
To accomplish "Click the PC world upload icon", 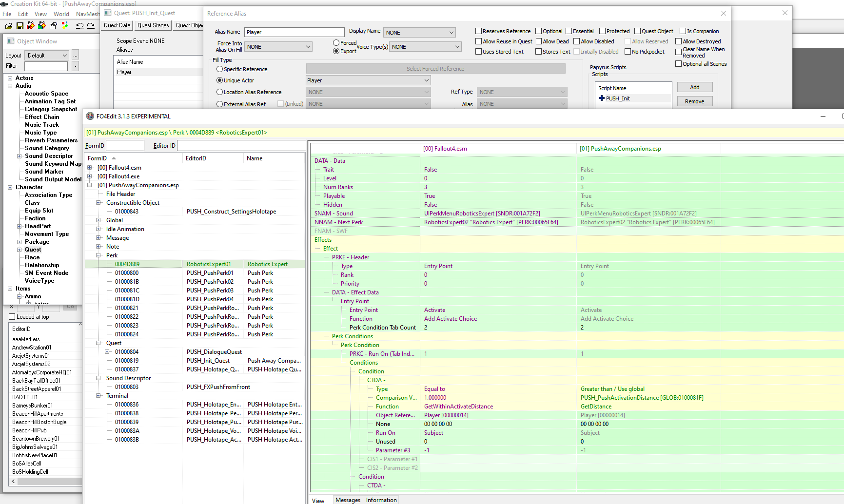I will click(x=42, y=25).
